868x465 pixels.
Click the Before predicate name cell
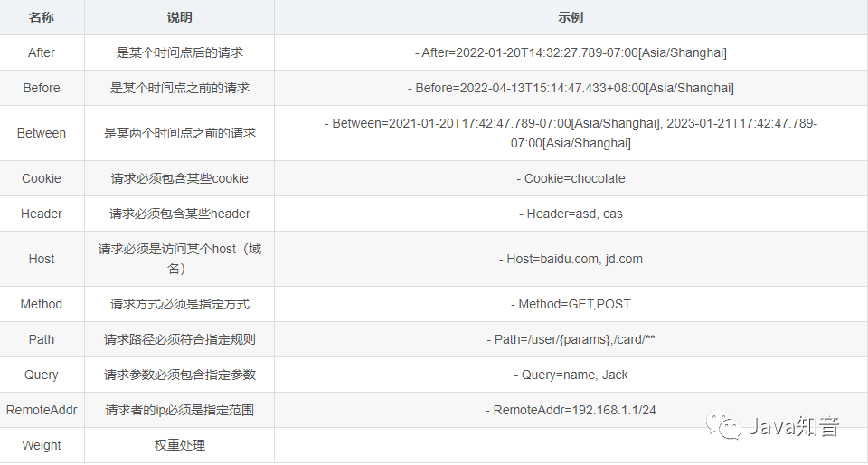pyautogui.click(x=42, y=88)
